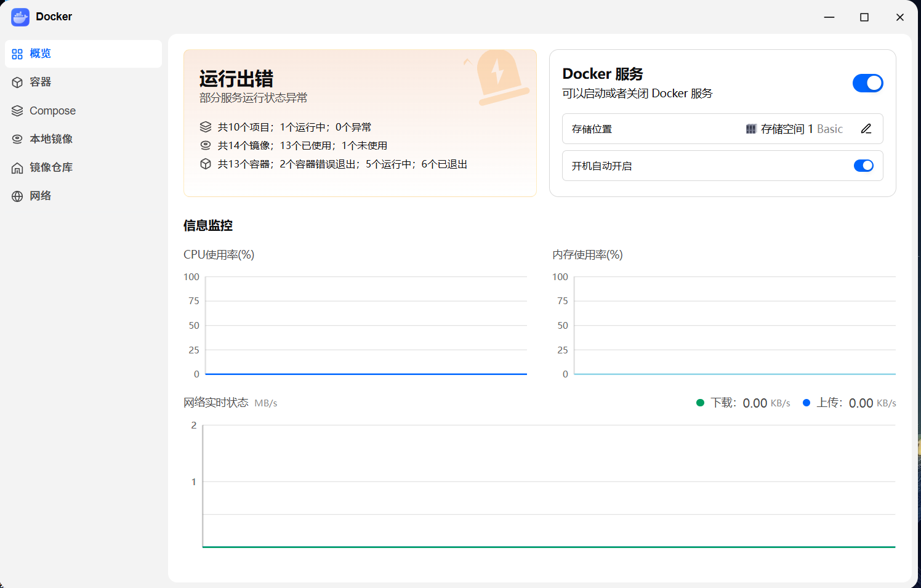The width and height of the screenshot is (921, 588).
Task: Click the 可以启动或者关闭 Docker 服务 description
Action: 637,93
